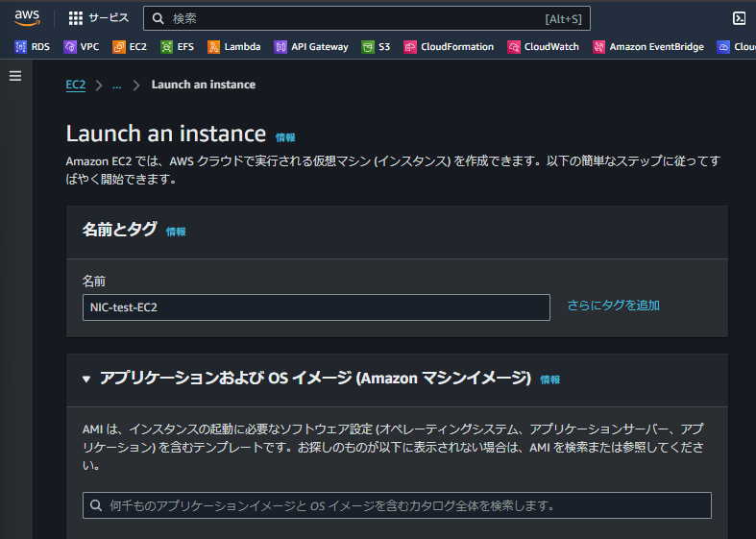Click the RDS shortcut icon

click(21, 47)
